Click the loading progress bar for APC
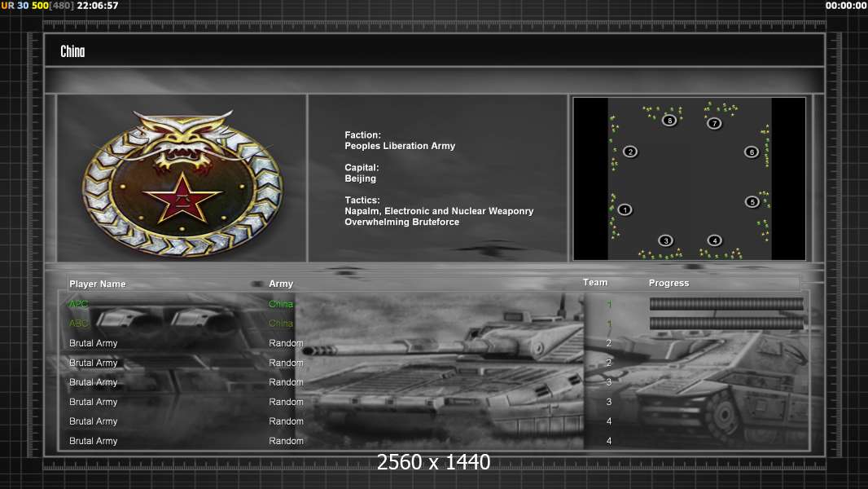 (x=726, y=303)
